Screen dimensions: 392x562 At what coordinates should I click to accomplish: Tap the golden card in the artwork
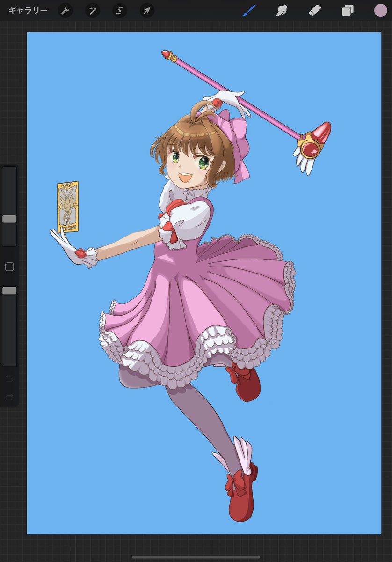(x=68, y=207)
